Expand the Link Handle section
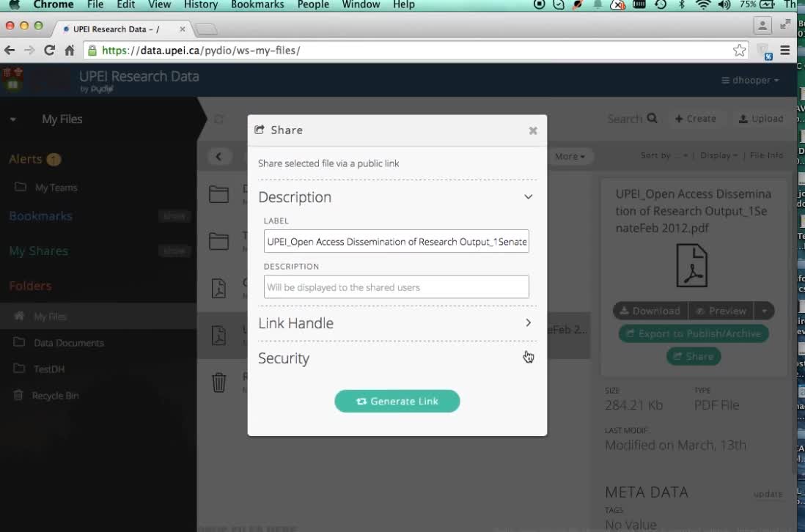 pyautogui.click(x=528, y=323)
